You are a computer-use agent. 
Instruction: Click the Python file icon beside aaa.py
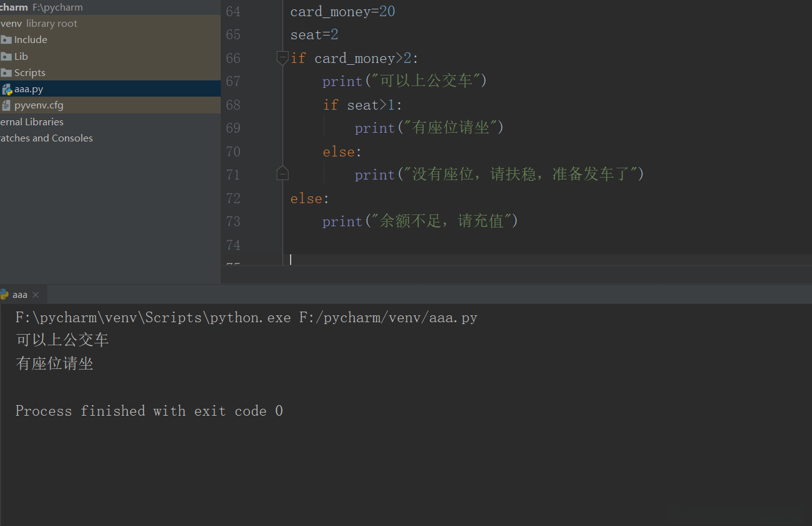click(7, 89)
